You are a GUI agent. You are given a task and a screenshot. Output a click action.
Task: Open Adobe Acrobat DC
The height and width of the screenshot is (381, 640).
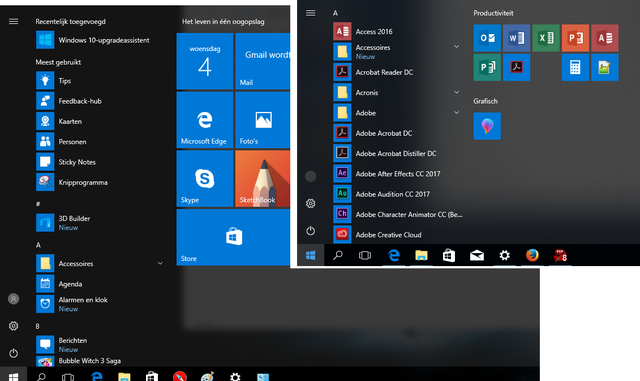373,133
